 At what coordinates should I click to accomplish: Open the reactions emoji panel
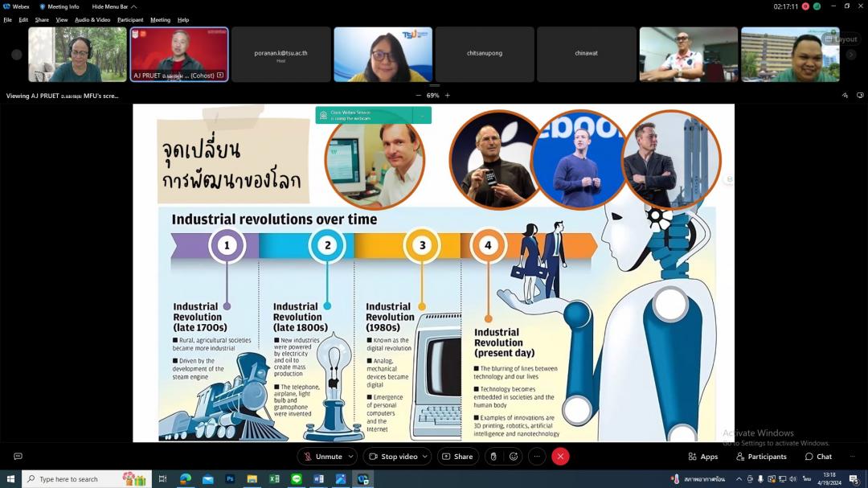[514, 457]
